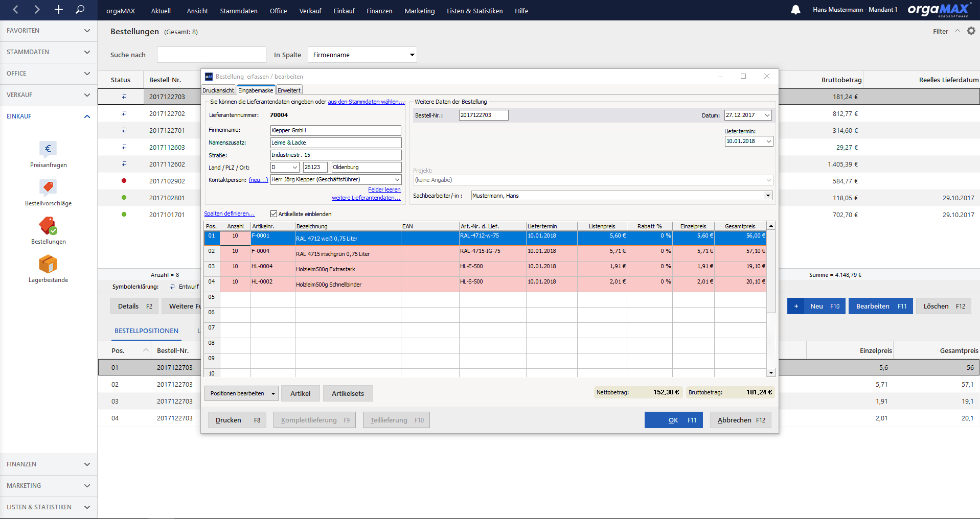980x519 pixels.
Task: Collapse the Filter panel chevron
Action: pos(958,31)
